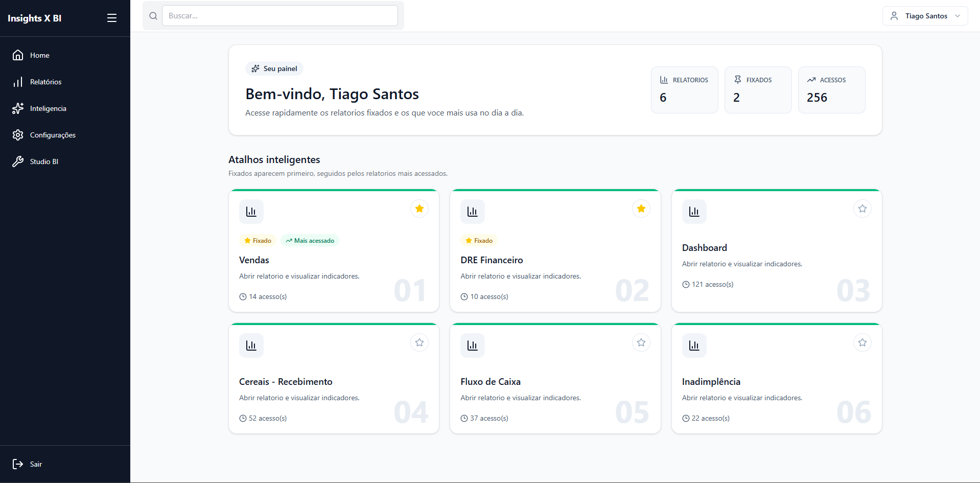This screenshot has height=483, width=980.
Task: Click the chart icon on DRE Financeiro card
Action: [x=473, y=212]
